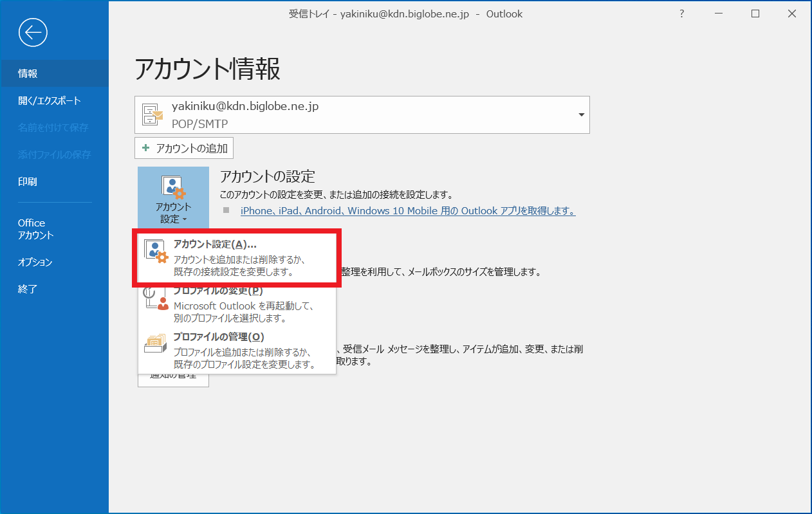The height and width of the screenshot is (514, 812).
Task: Click the plus icon on アカウントの追加
Action: pos(145,148)
